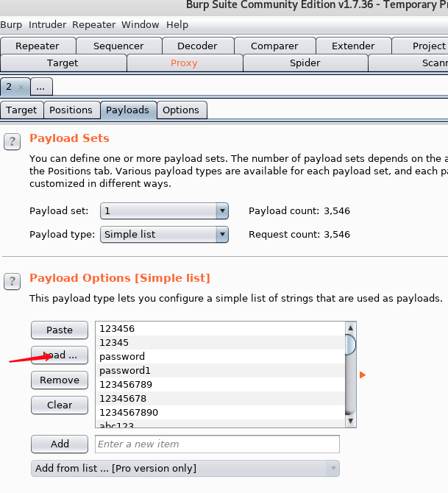Click the Payload count value 3,546
The height and width of the screenshot is (493, 448).
coord(337,210)
